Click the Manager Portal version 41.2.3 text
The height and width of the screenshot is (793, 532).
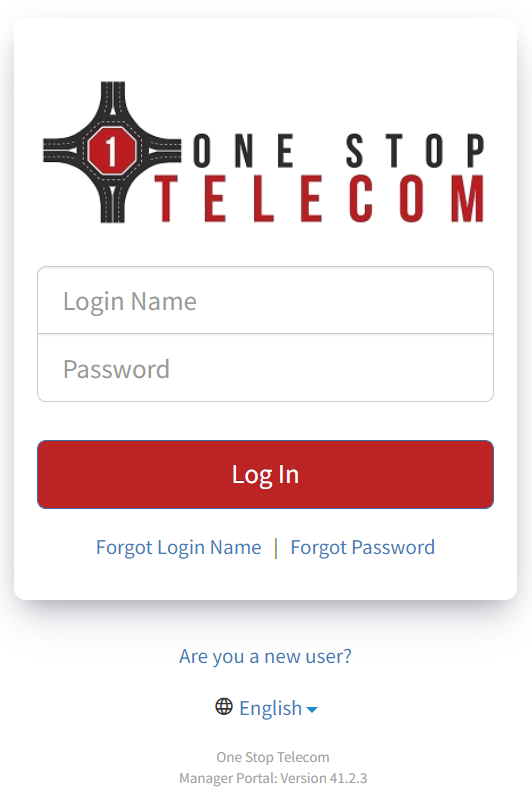(x=273, y=778)
